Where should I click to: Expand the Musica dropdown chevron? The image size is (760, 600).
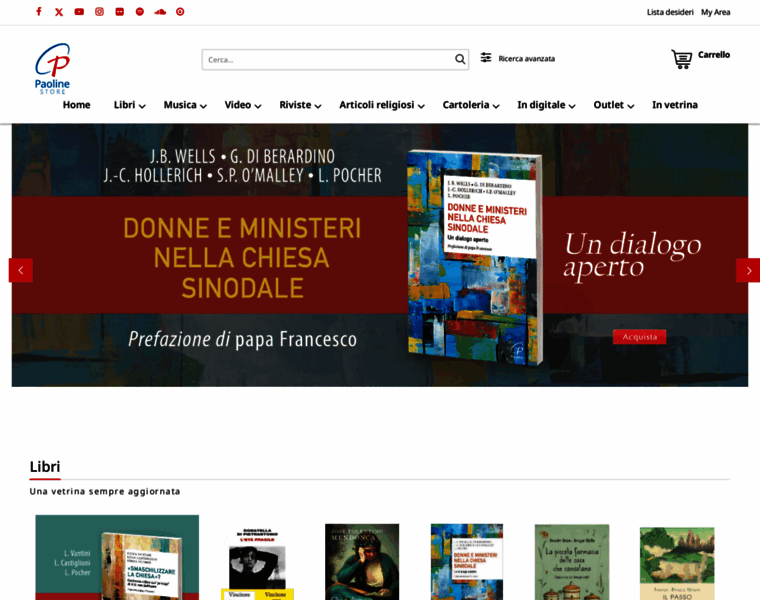click(x=203, y=106)
